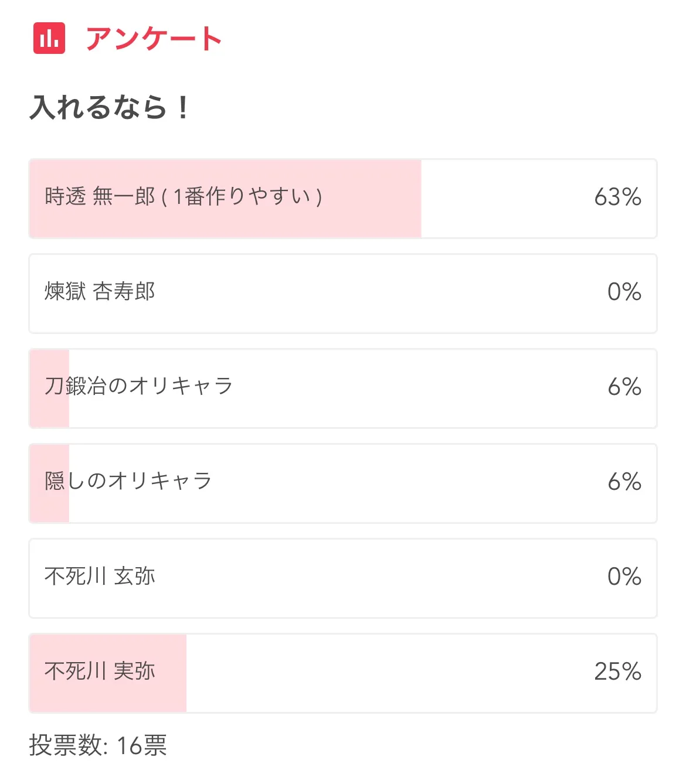
Task: Select the 不死川 玄弥 option text
Action: click(100, 576)
